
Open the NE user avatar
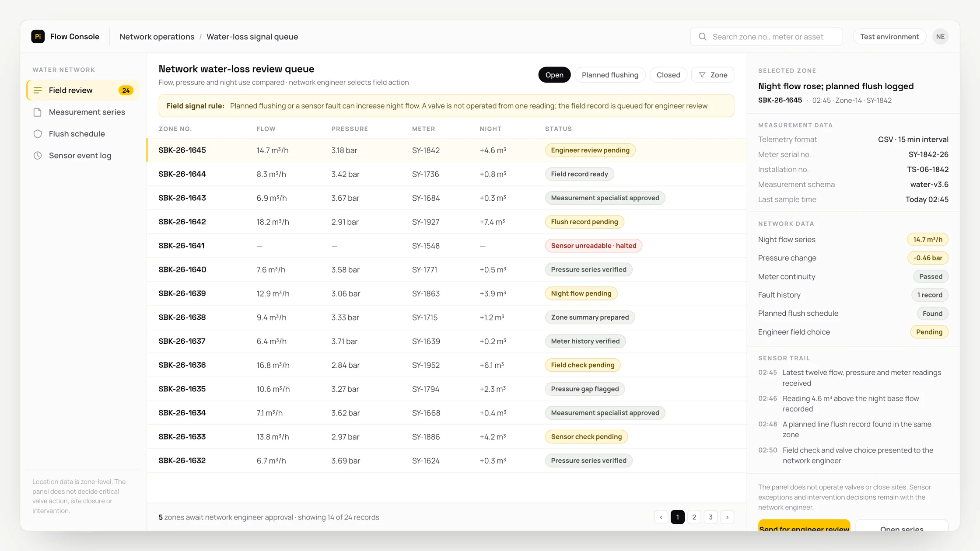pos(940,37)
